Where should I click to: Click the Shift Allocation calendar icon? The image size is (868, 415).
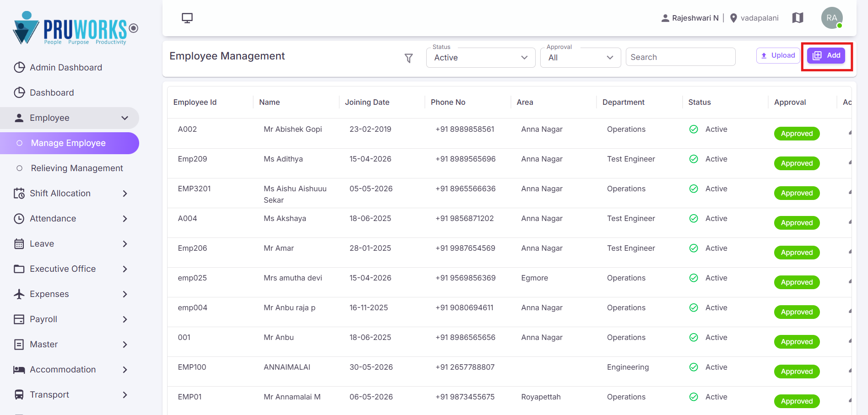pos(19,194)
